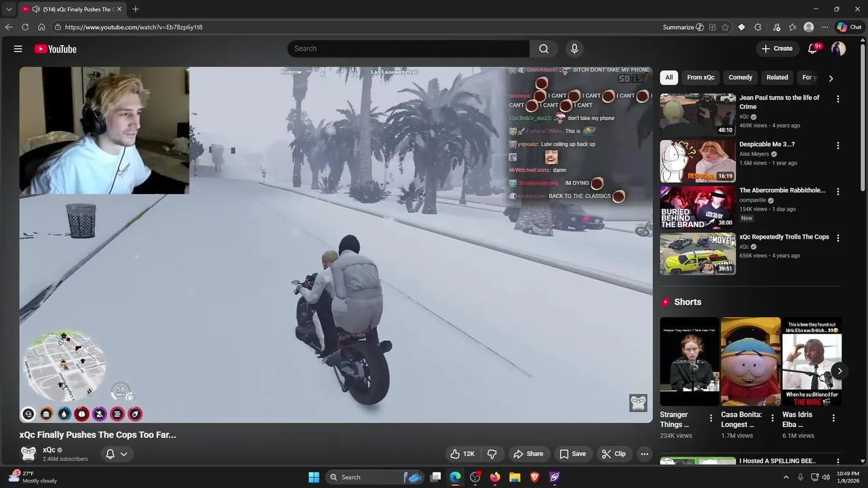868x488 pixels.
Task: Open the YouTube guide hamburger menu
Action: click(x=18, y=49)
